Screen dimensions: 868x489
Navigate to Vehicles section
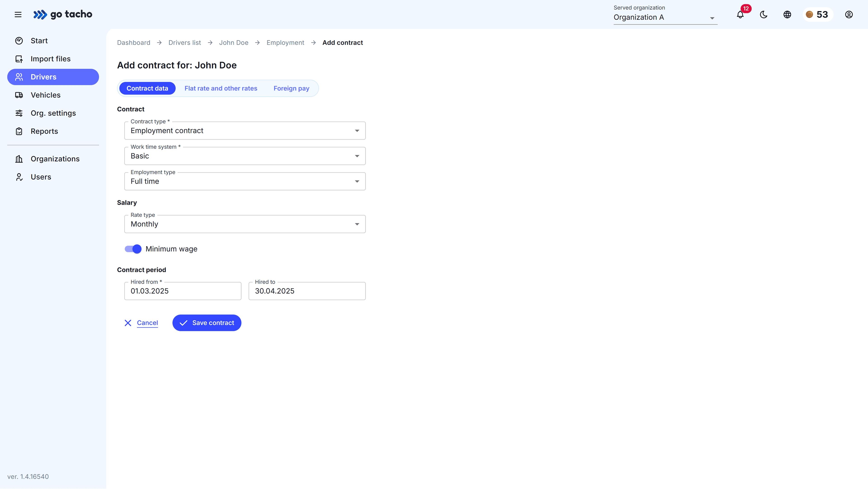(45, 95)
